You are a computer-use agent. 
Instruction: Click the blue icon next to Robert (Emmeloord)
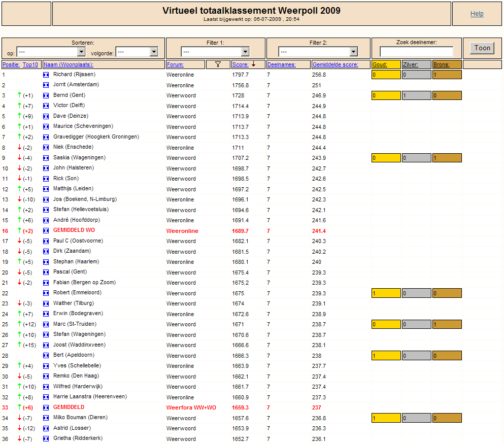(x=46, y=293)
